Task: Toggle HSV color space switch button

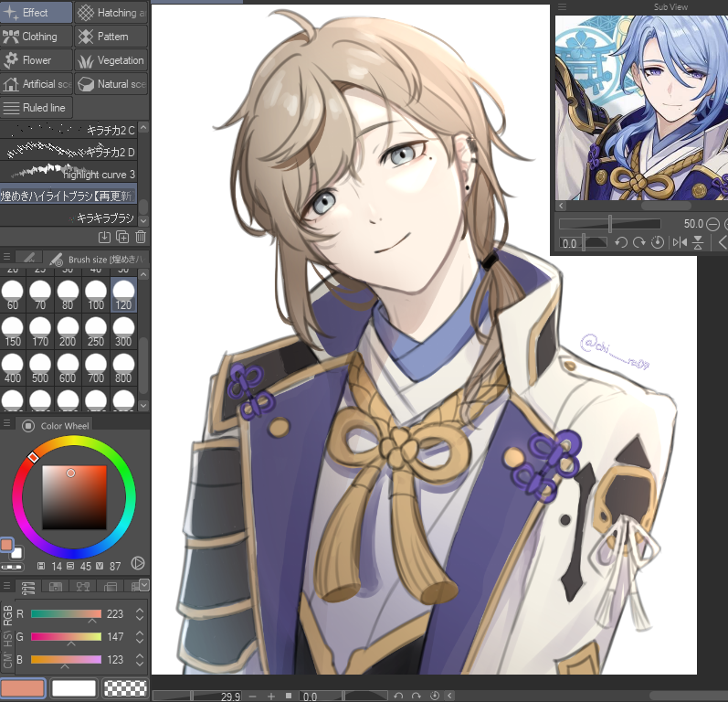Action: (137, 564)
